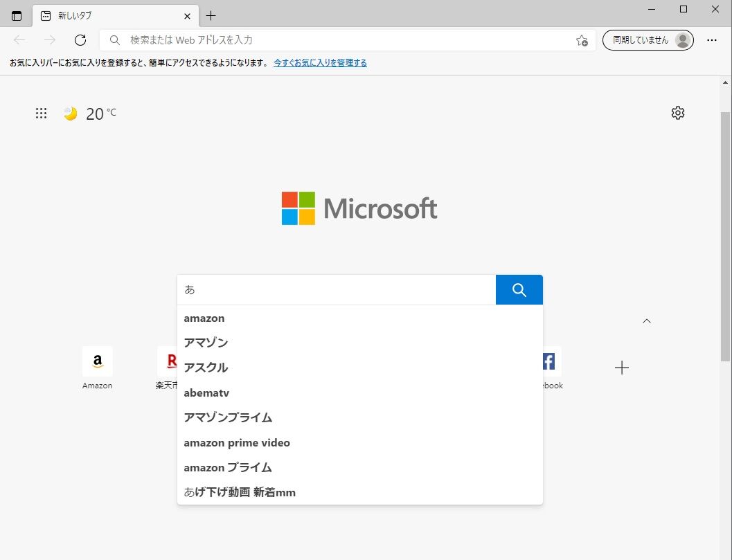This screenshot has width=732, height=560.
Task: Collapse the quick links chevron
Action: click(x=647, y=321)
